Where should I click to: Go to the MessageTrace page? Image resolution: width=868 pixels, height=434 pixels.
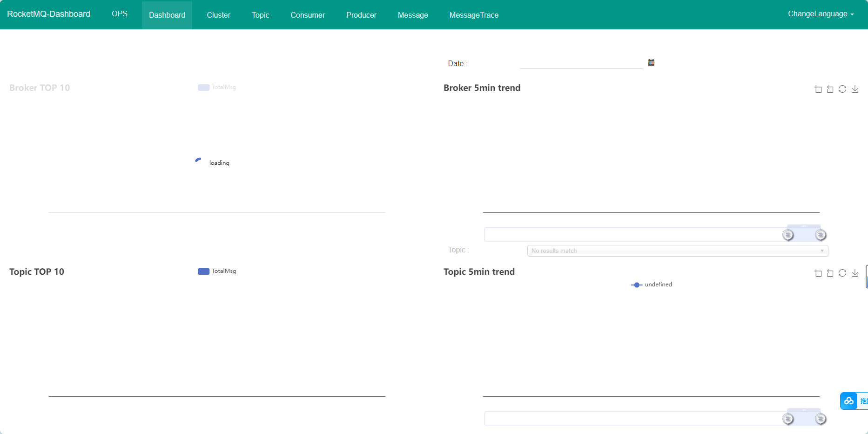[x=474, y=15]
